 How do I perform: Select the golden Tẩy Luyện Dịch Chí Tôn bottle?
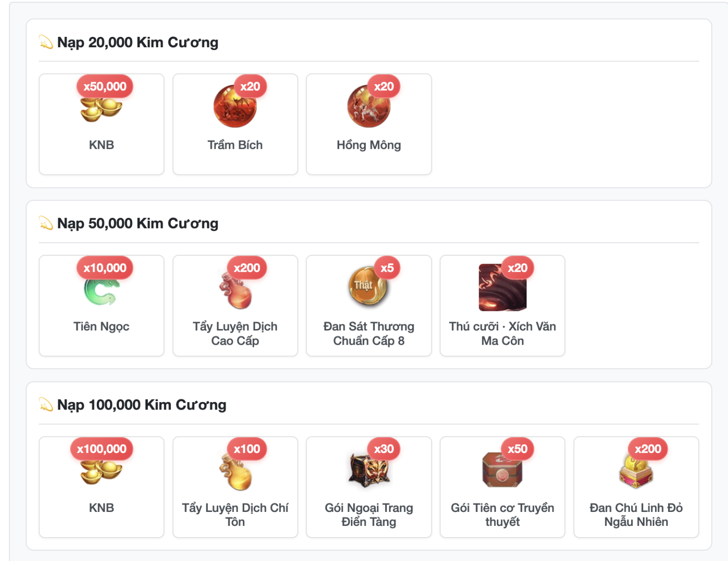[236, 471]
